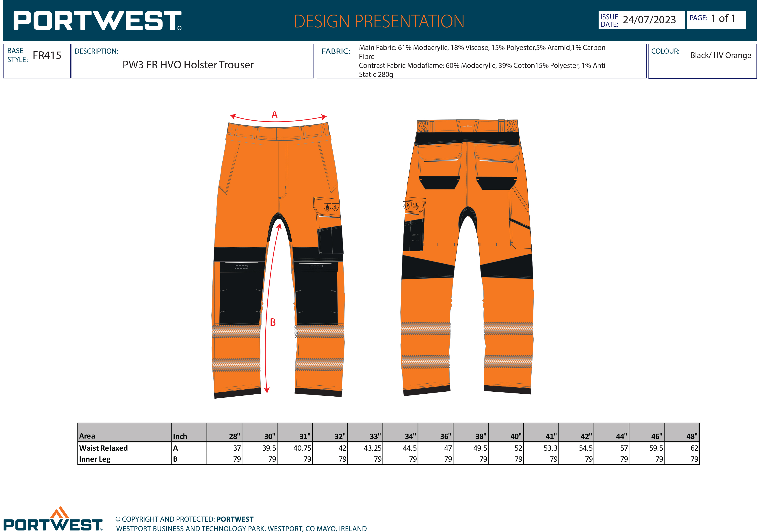Click the Waist Relaxed row label
Screen dimensions: 760x532
tap(103, 448)
